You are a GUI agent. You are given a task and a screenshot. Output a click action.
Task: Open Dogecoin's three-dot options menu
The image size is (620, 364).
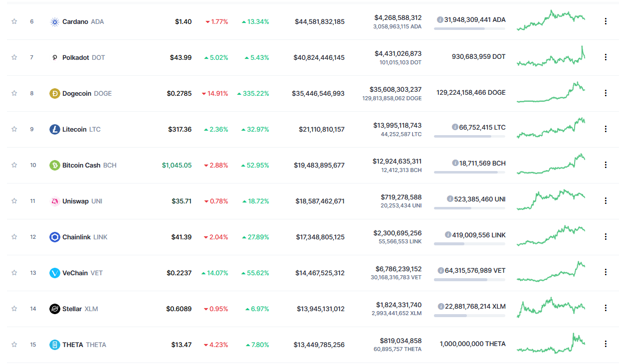606,93
